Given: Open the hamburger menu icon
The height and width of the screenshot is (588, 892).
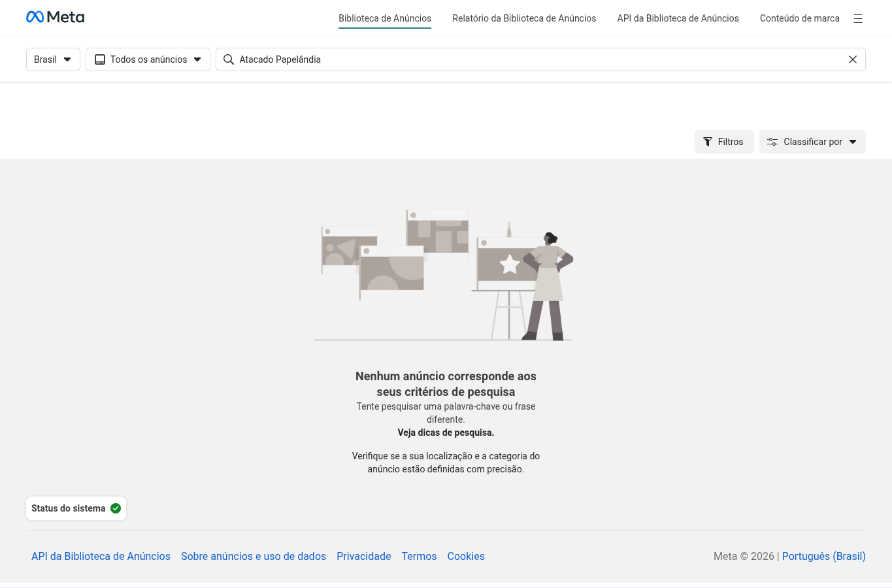Looking at the screenshot, I should 858,19.
